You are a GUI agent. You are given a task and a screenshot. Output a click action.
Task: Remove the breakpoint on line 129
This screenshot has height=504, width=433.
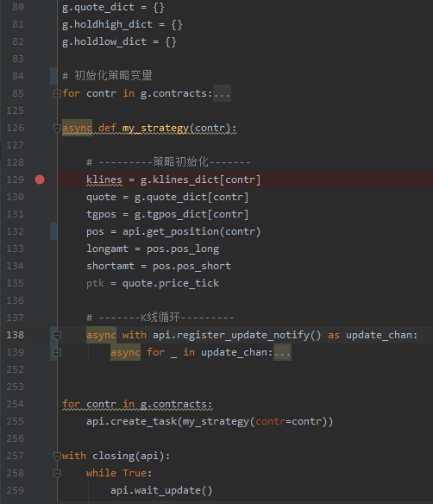pyautogui.click(x=40, y=180)
